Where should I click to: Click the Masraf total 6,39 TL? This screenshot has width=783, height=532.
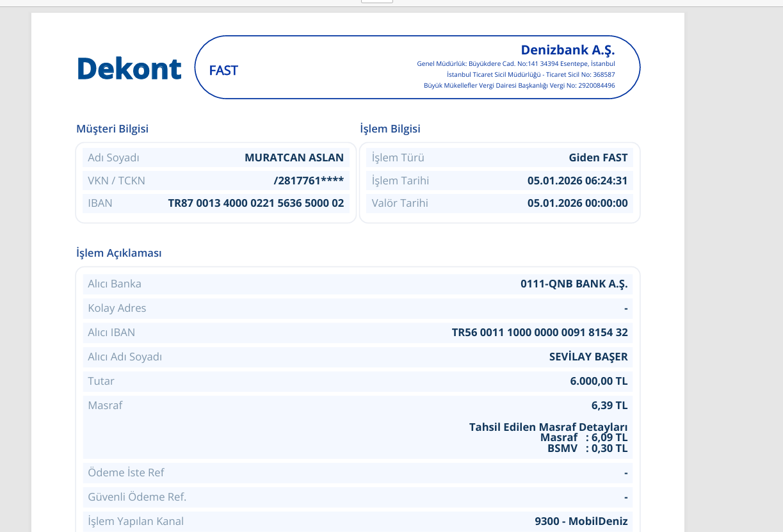point(609,405)
